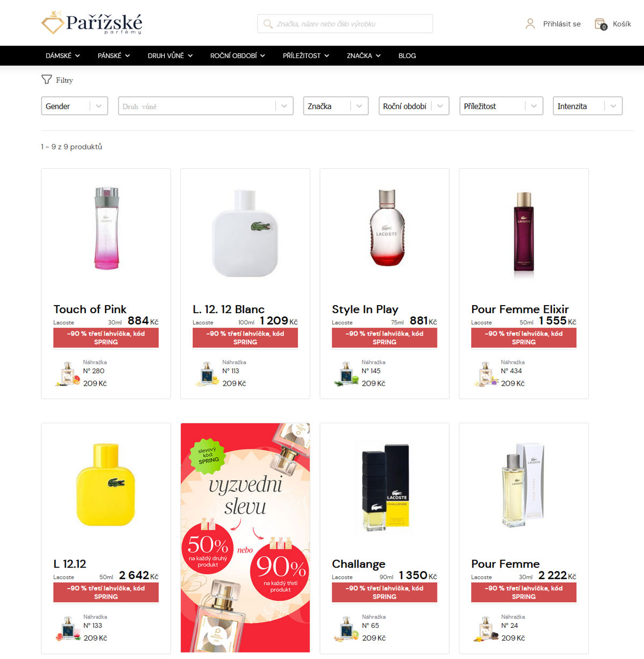Go to the BLOG menu item

[407, 56]
